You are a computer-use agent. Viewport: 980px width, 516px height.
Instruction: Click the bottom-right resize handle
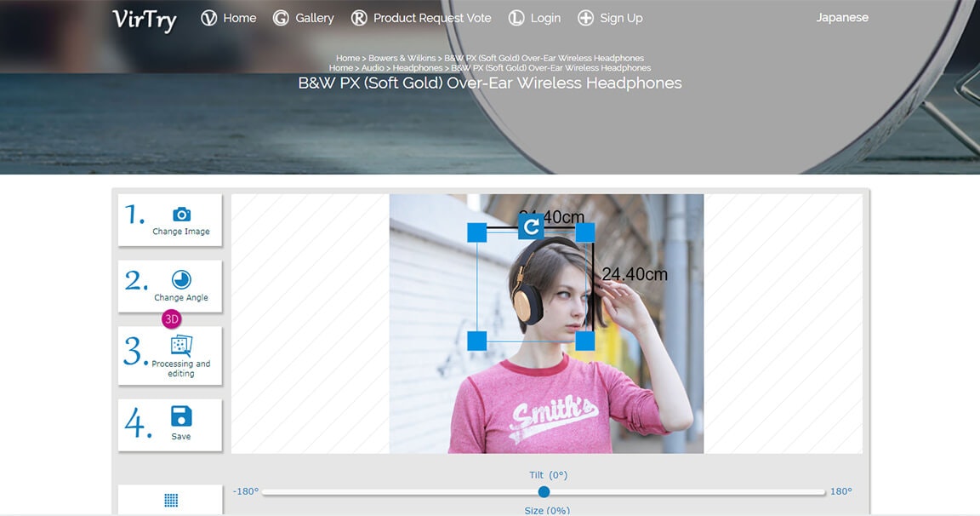[585, 341]
